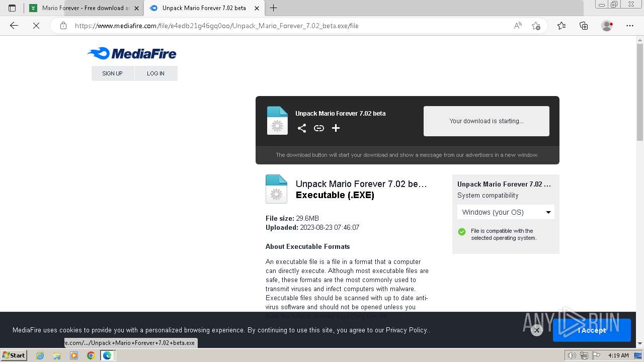Click file icon in dark download panel
The height and width of the screenshot is (362, 644).
[x=277, y=121]
